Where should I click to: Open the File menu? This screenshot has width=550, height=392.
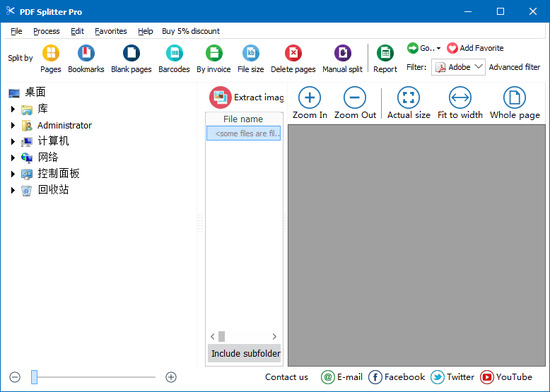tap(16, 31)
